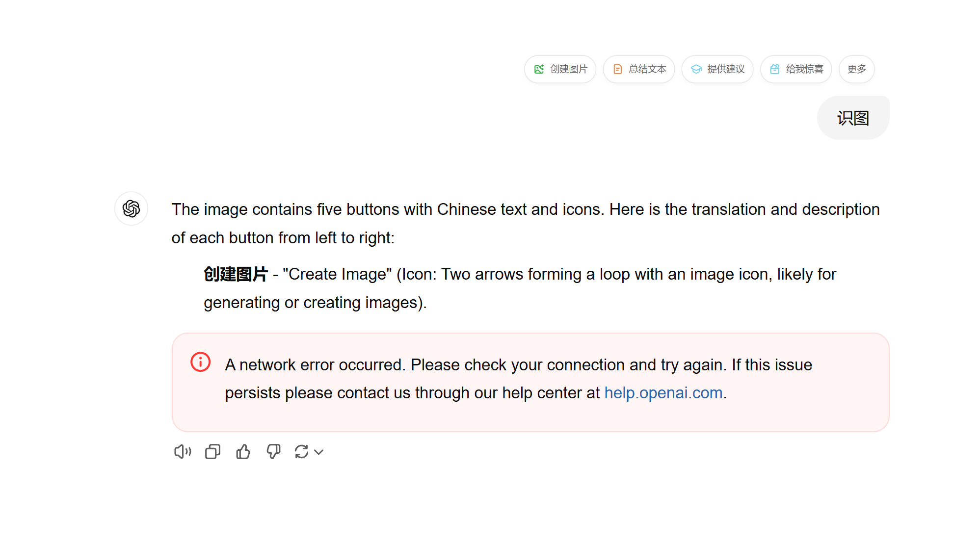Image resolution: width=980 pixels, height=544 pixels.
Task: Open the 更多 menu
Action: coord(856,69)
